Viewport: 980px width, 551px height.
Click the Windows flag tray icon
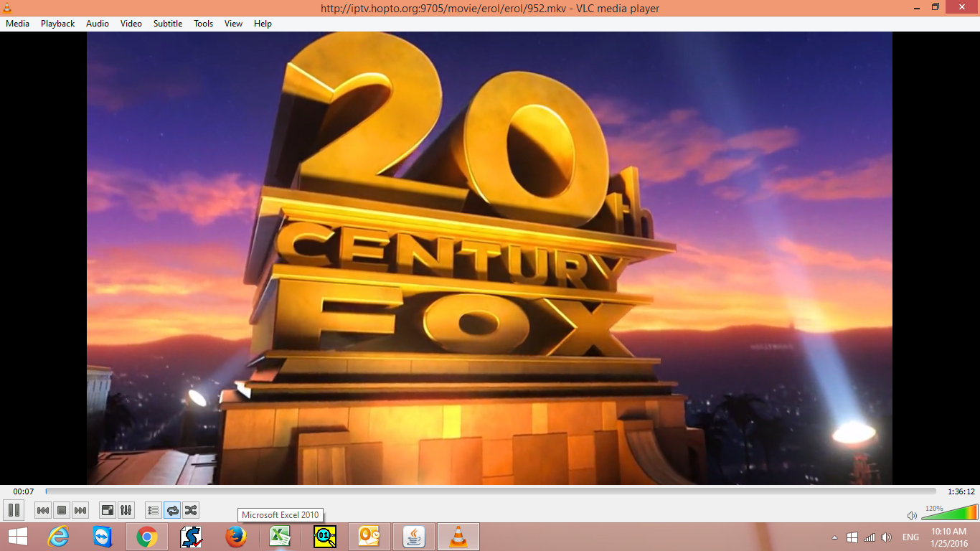[x=852, y=537]
